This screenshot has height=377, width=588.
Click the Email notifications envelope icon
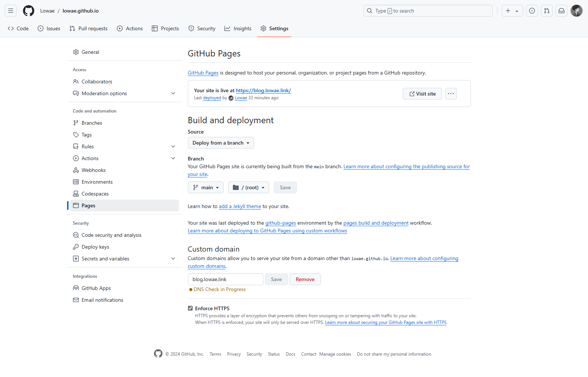point(76,300)
